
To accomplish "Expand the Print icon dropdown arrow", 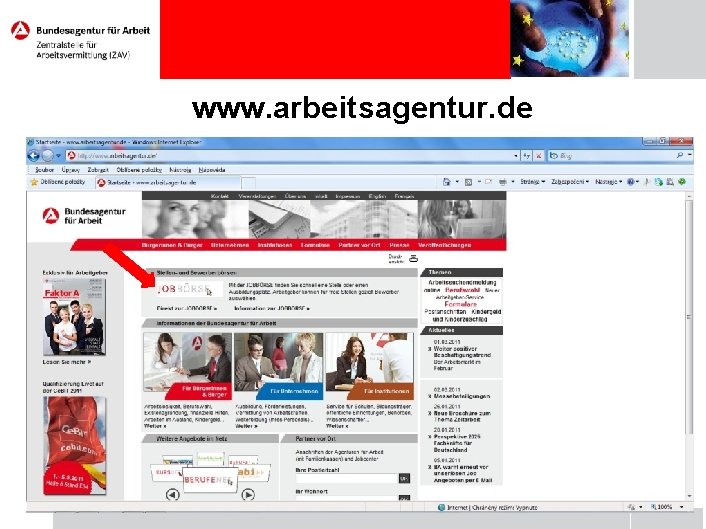I will (x=513, y=182).
